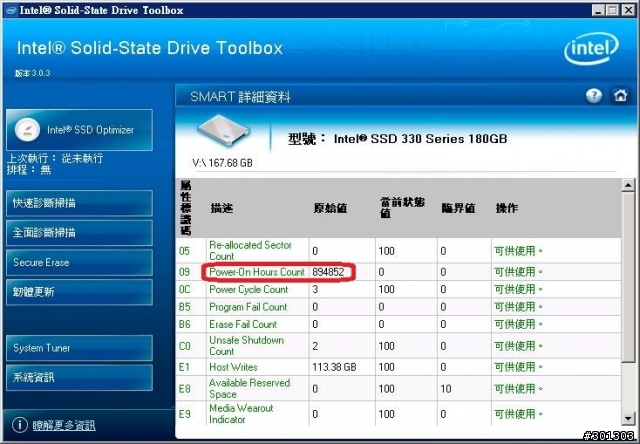
Task: Select Power Cycle Count attribute
Action: 249,289
